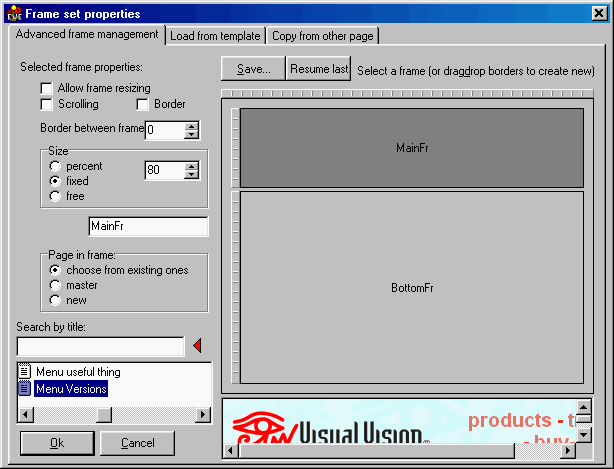Click the red triangle search arrow icon
The image size is (614, 469).
click(x=196, y=346)
